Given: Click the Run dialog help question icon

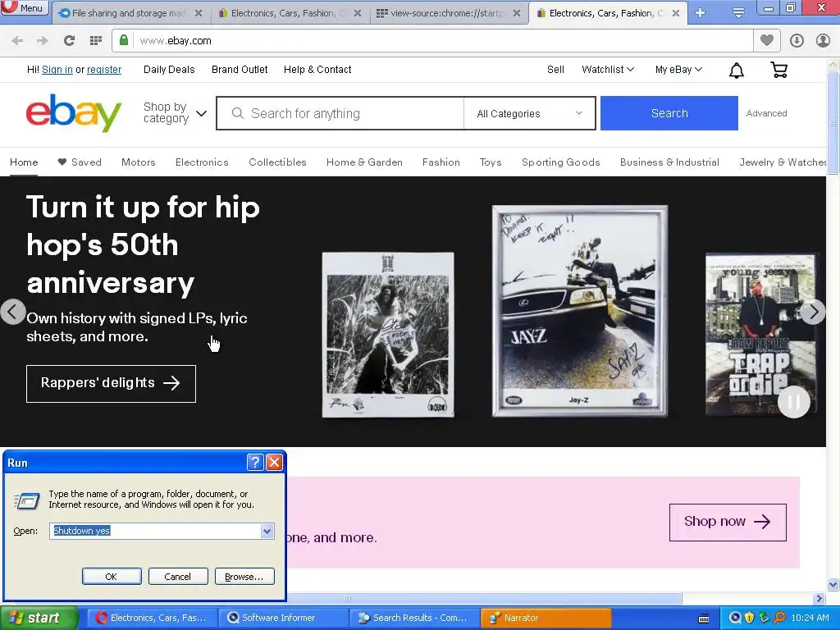Looking at the screenshot, I should point(255,462).
